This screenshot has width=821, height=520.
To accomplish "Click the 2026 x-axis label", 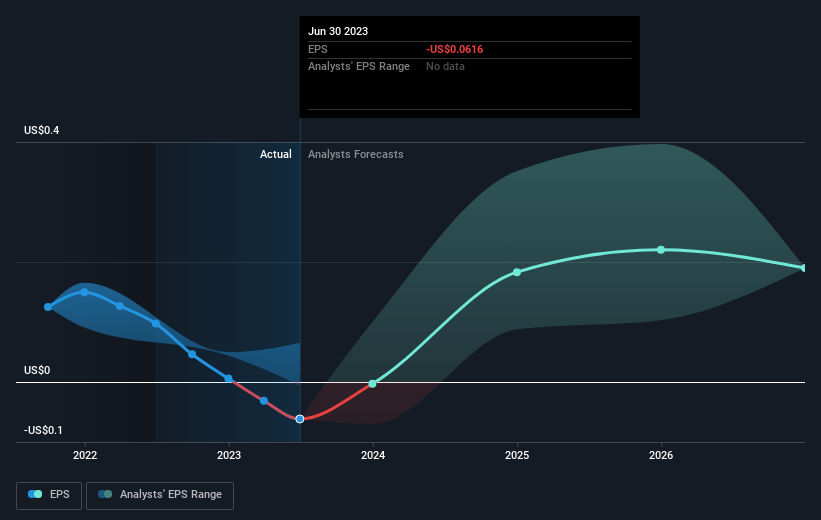I will click(661, 455).
